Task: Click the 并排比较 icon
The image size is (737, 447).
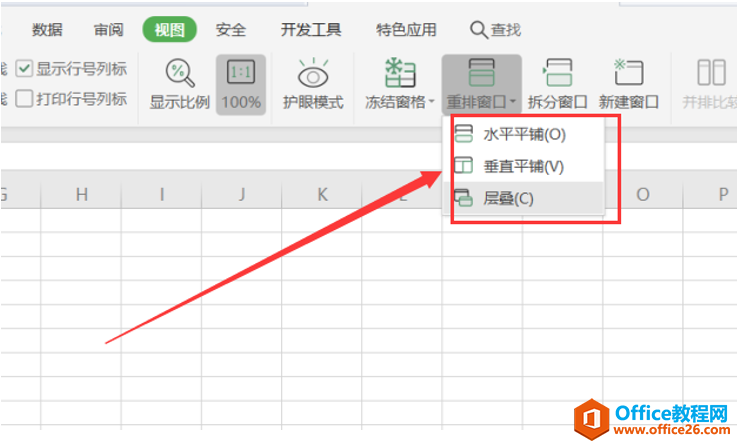Action: [712, 72]
